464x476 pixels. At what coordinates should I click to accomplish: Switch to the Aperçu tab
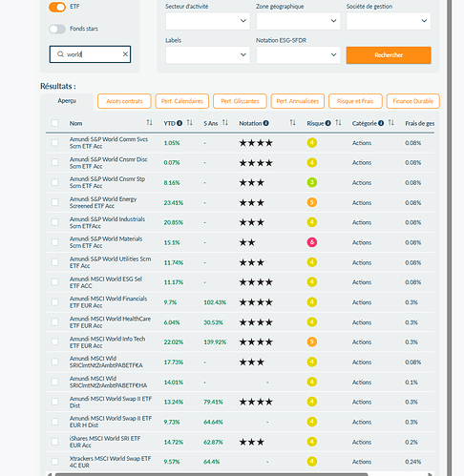[67, 101]
